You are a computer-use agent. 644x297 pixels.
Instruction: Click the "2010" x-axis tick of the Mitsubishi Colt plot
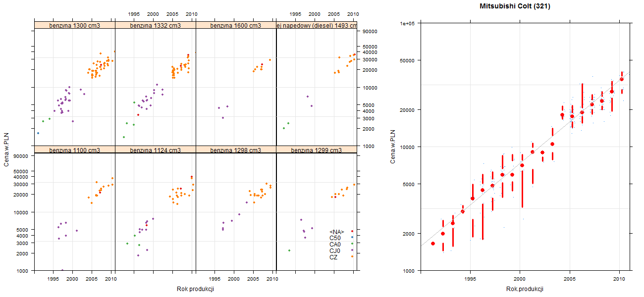619,279
